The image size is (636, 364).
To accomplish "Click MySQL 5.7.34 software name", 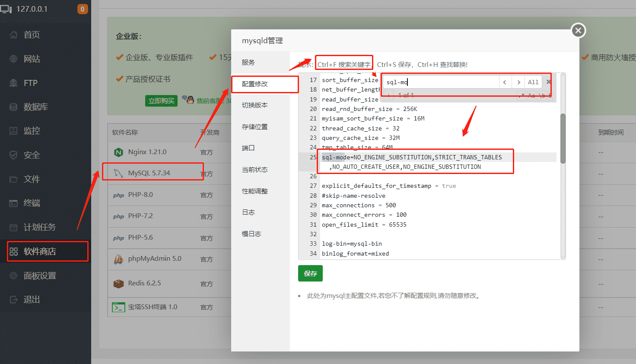I will (x=149, y=173).
